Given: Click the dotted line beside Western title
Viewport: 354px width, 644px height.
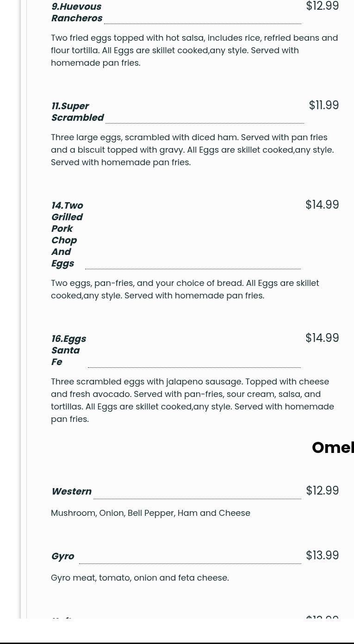Looking at the screenshot, I should point(197,498).
